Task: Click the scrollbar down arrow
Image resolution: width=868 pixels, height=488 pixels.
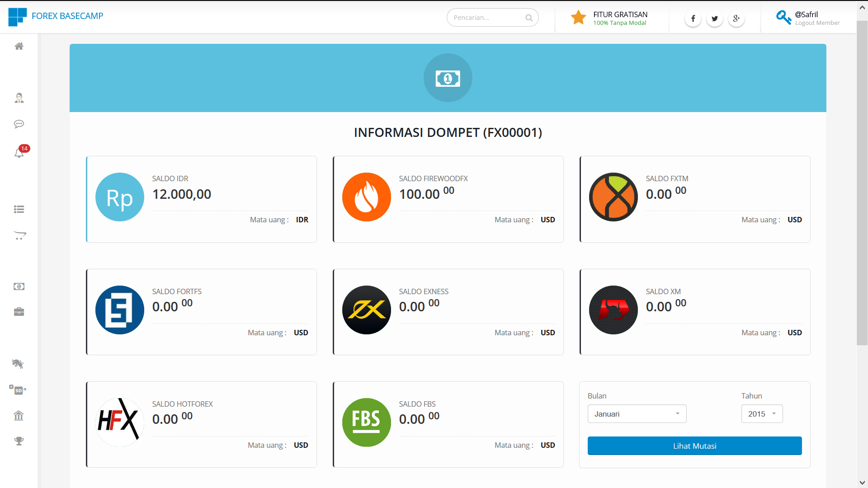Action: point(862,483)
